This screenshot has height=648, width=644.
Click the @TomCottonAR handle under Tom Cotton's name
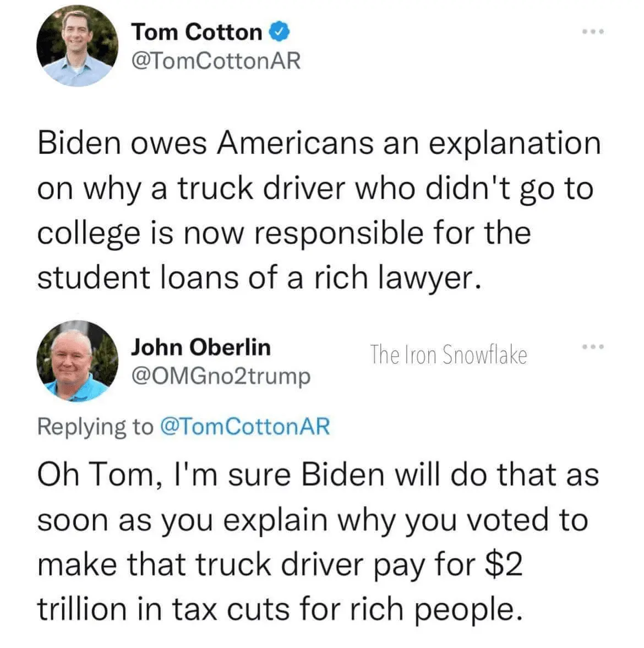tap(216, 61)
